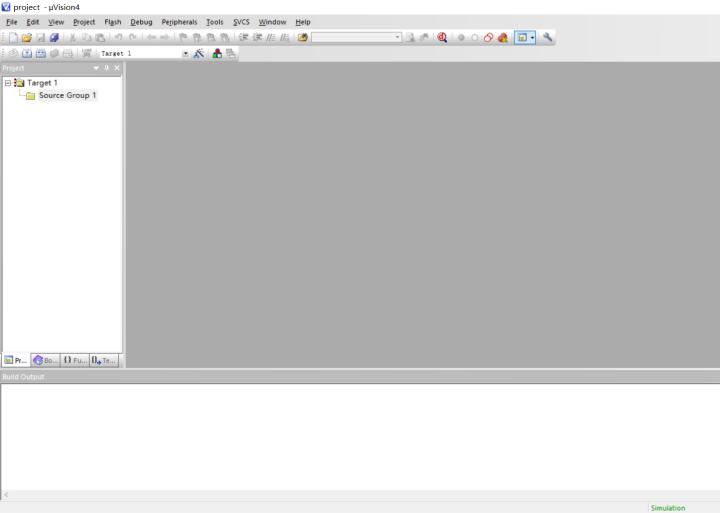Open Configuration with the wrench icon

click(547, 38)
